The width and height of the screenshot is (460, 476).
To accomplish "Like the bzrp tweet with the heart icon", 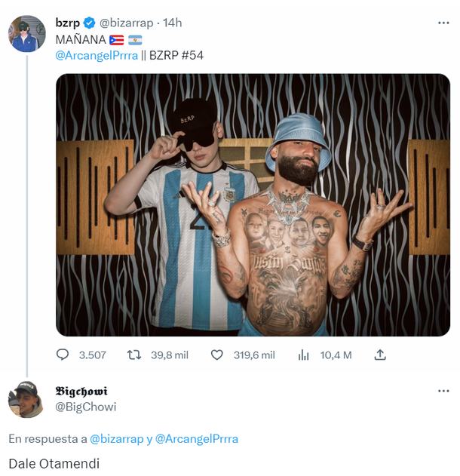I will point(217,355).
